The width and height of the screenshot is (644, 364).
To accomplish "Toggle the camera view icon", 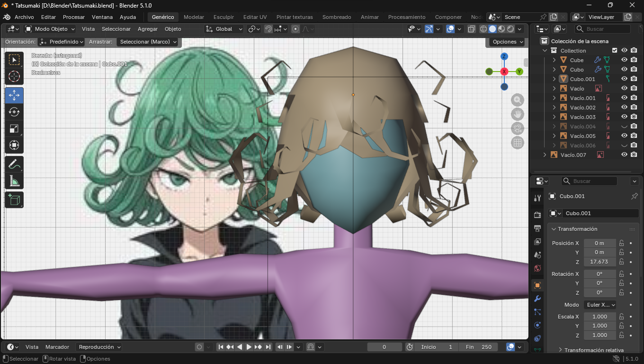I will coord(518,128).
